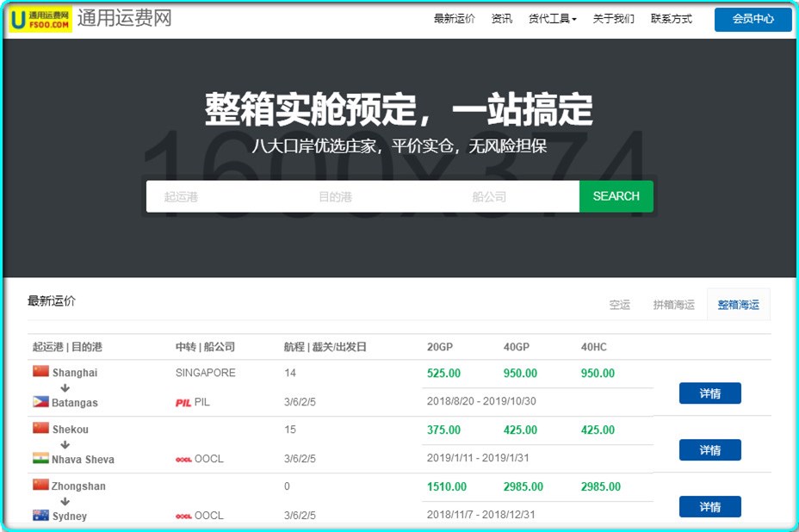Open the 货代工具 dropdown menu
The width and height of the screenshot is (799, 532).
(552, 17)
